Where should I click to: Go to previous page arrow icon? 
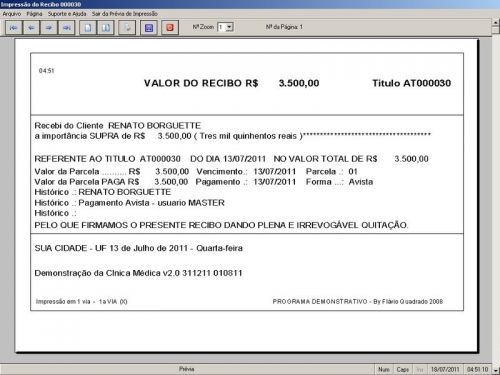tap(31, 27)
